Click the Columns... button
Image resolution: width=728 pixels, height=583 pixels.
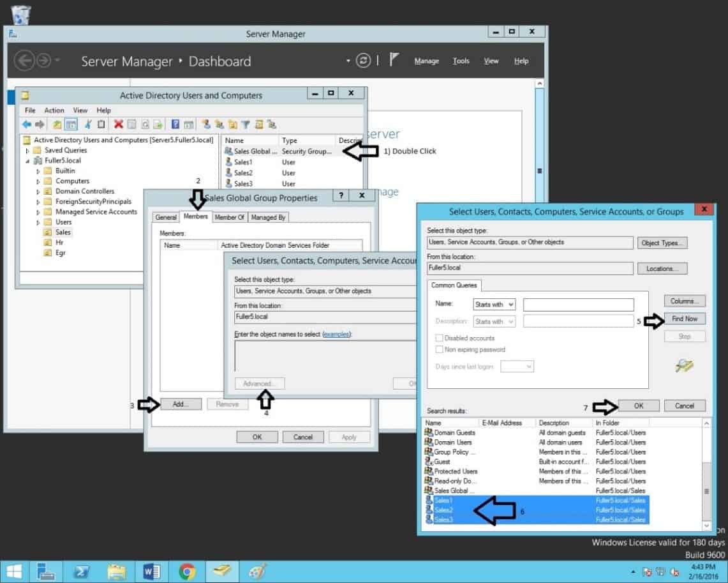(x=685, y=301)
